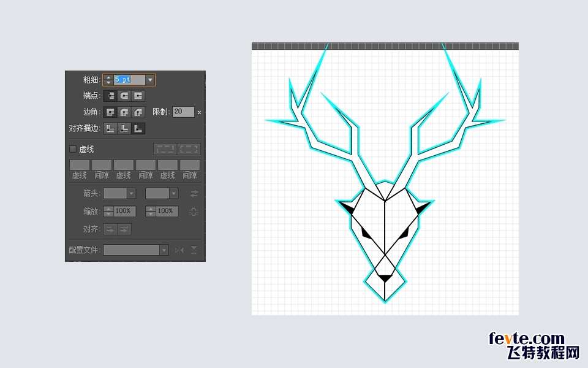Click the align dashes to corners icon

point(189,149)
